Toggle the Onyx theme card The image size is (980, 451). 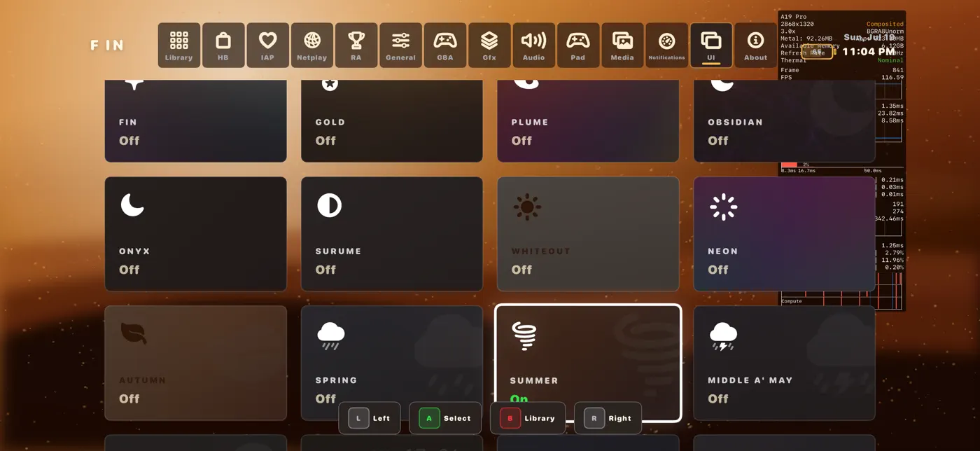coord(196,234)
